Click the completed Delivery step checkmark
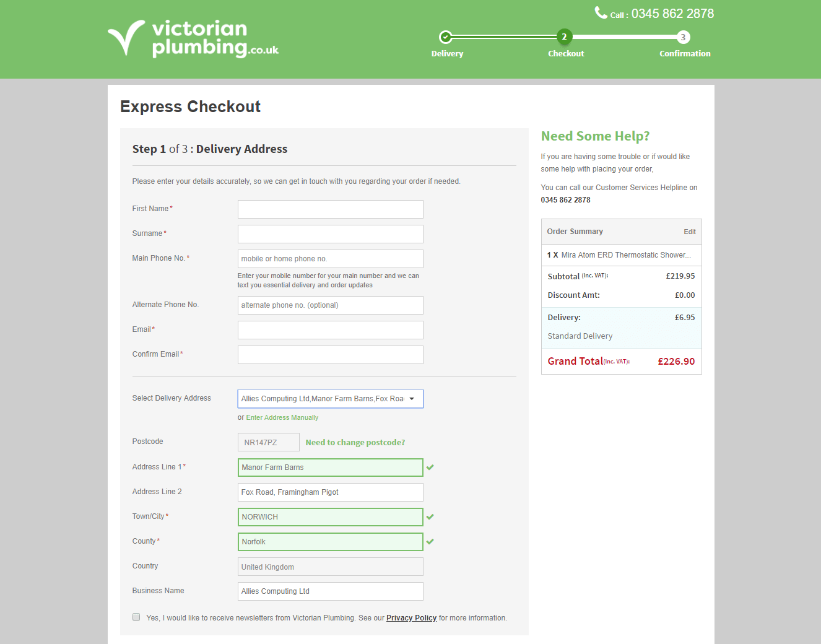This screenshot has width=821, height=644. (x=447, y=37)
